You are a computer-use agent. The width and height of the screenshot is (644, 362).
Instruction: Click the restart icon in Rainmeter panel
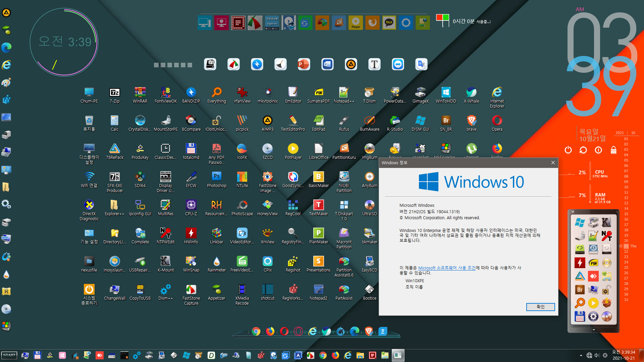583,150
